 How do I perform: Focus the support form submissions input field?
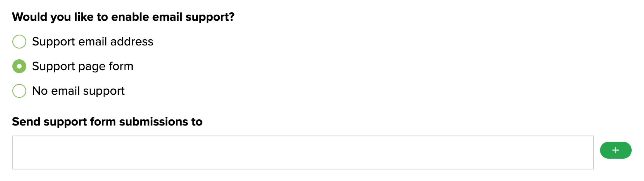(303, 153)
